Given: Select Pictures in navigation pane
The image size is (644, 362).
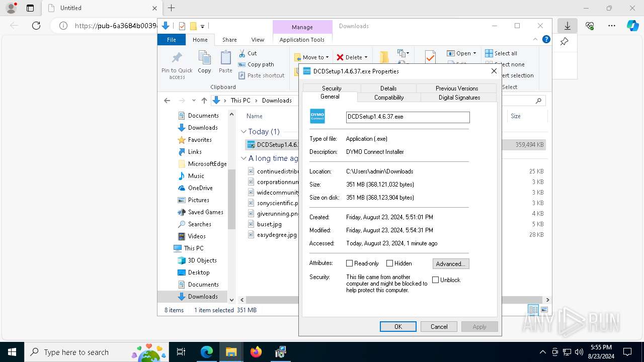Looking at the screenshot, I should [198, 200].
